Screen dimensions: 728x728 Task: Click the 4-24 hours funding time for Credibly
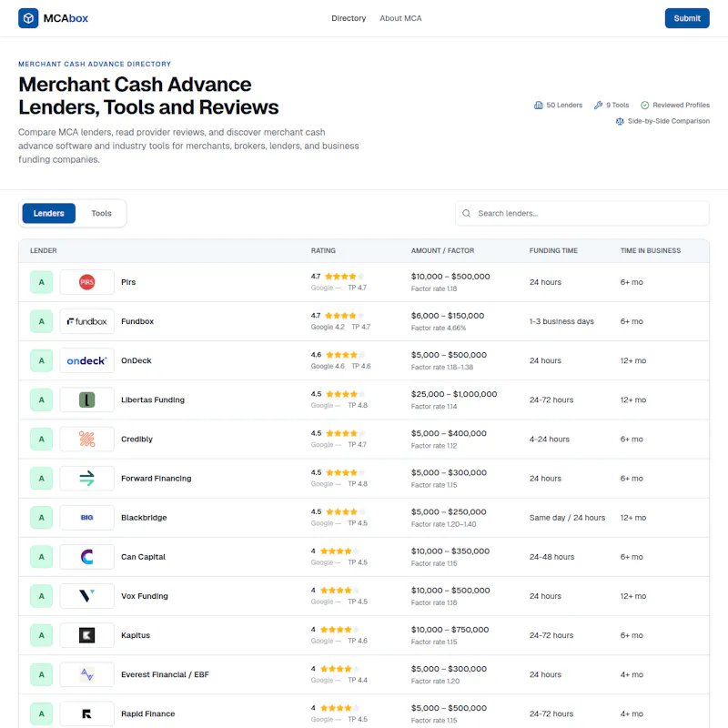tap(550, 439)
